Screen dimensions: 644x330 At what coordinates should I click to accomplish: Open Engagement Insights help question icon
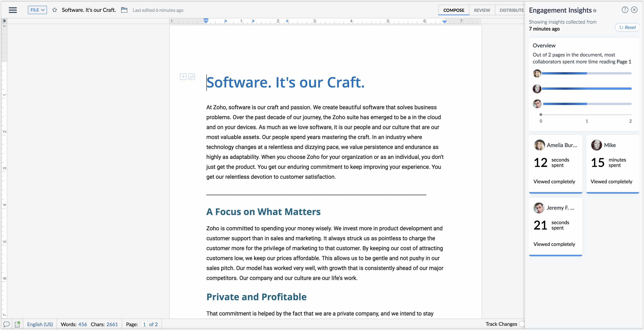[x=625, y=10]
